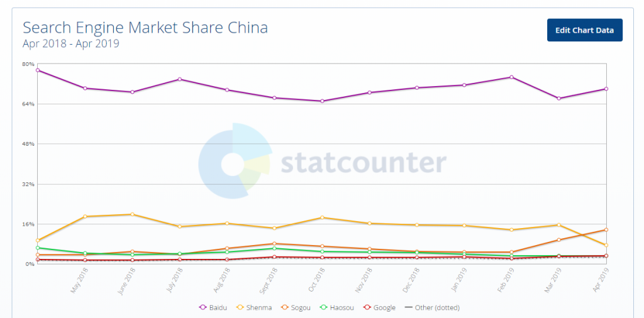The height and width of the screenshot is (318, 644).
Task: Toggle the Other (dotted) legend entry
Action: (431, 307)
